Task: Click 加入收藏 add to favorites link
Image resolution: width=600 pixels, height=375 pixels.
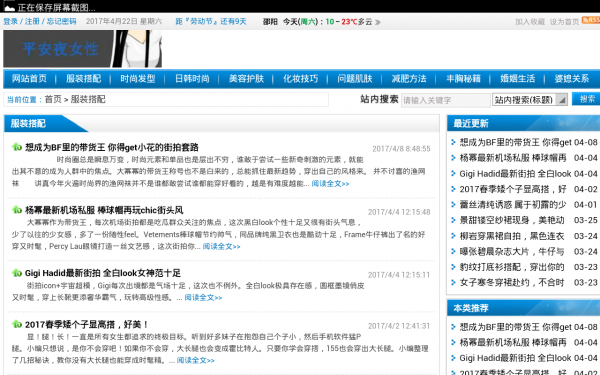Action: tap(530, 22)
